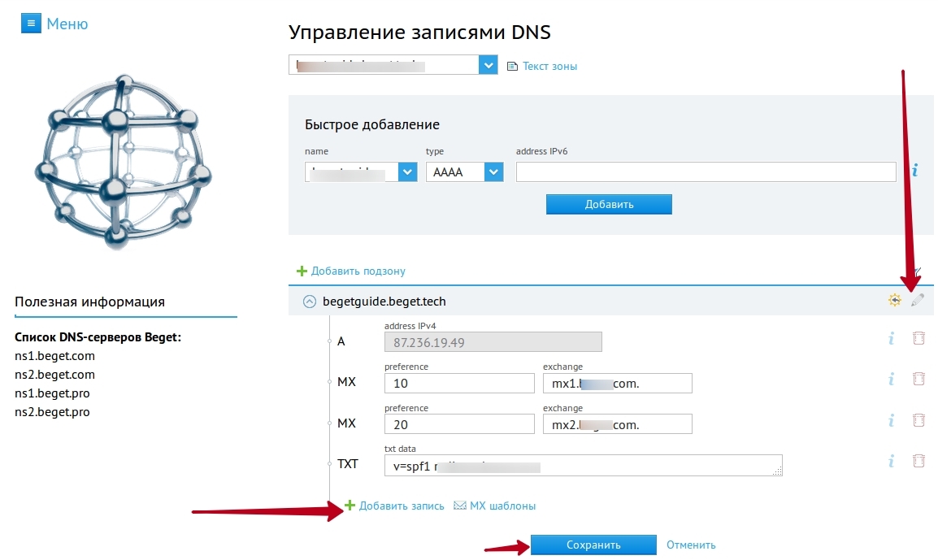Open the Текст зоны link
The width and height of the screenshot is (938, 560).
pos(549,67)
